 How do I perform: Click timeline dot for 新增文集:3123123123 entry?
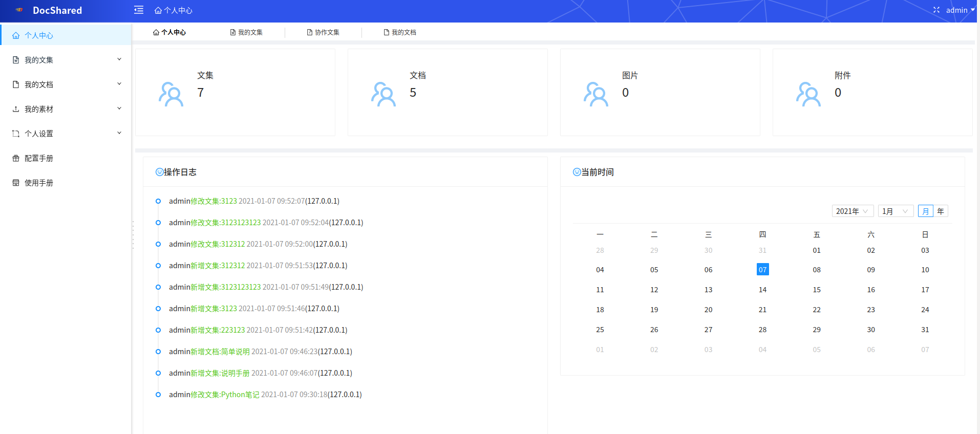(x=158, y=287)
